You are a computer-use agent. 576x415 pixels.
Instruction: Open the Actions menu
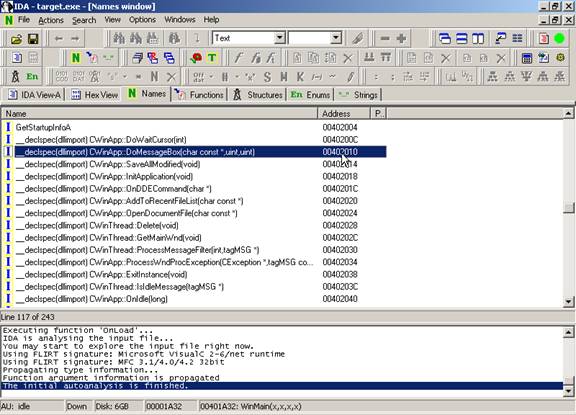[x=51, y=20]
